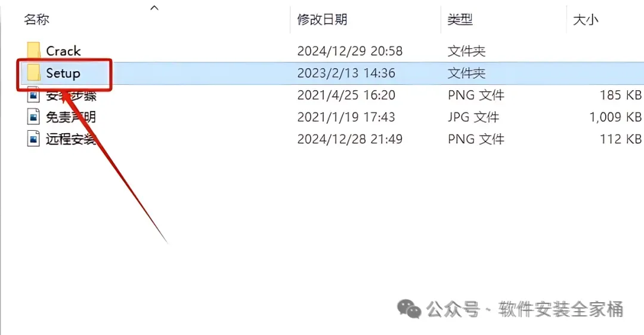Select the Setup folder name
644x335 pixels.
63,73
